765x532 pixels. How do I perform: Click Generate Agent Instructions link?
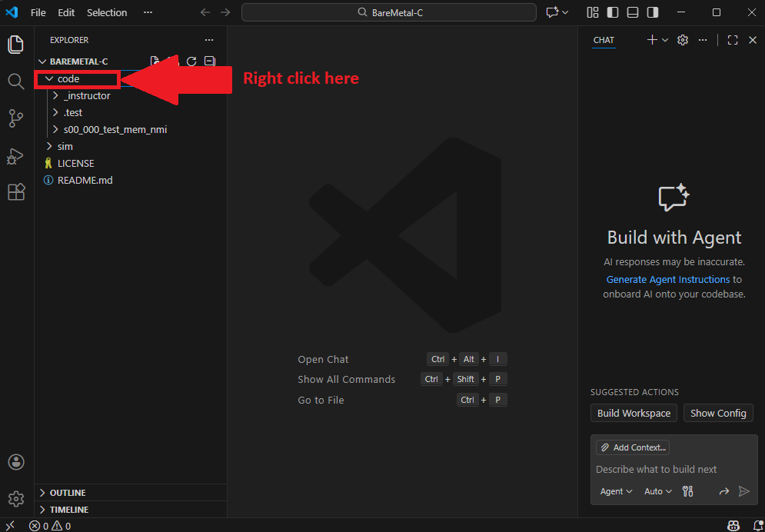668,279
